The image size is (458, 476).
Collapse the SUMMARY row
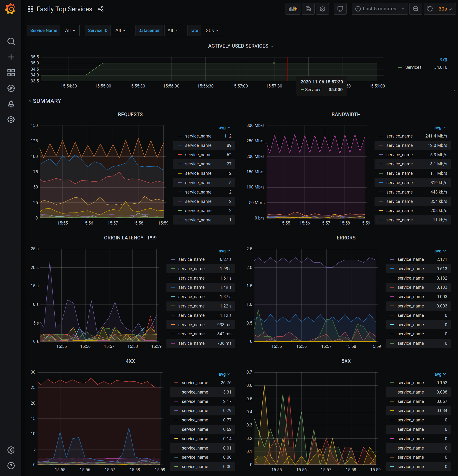[x=45, y=101]
